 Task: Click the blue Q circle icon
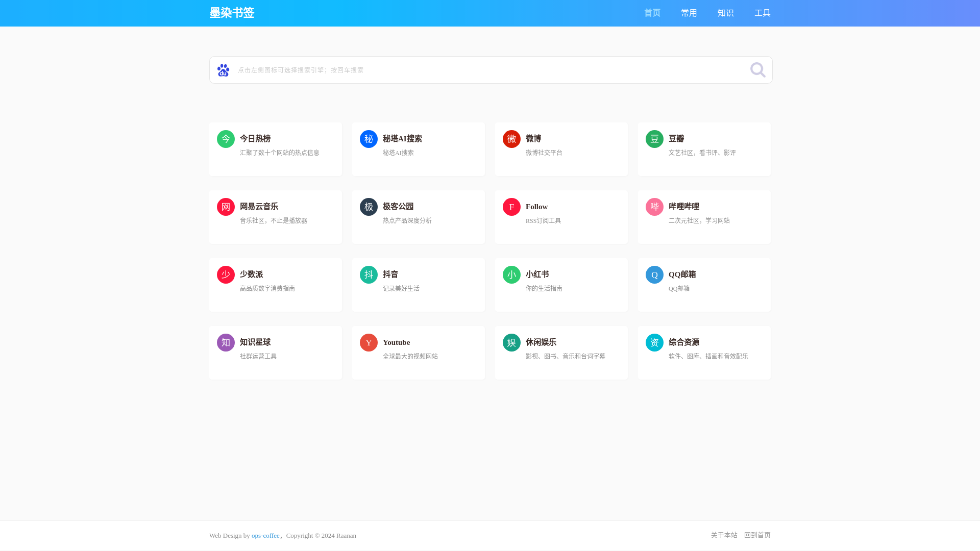[x=654, y=274]
